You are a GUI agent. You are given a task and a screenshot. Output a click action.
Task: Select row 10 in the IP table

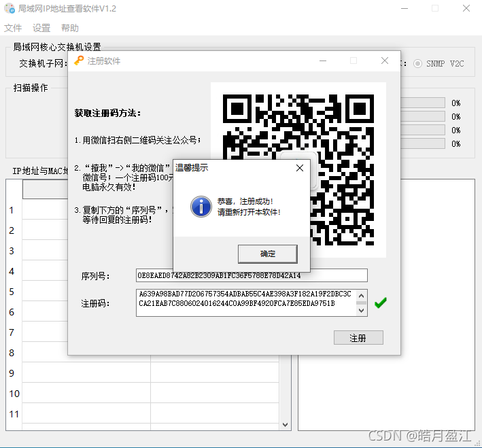pyautogui.click(x=14, y=394)
